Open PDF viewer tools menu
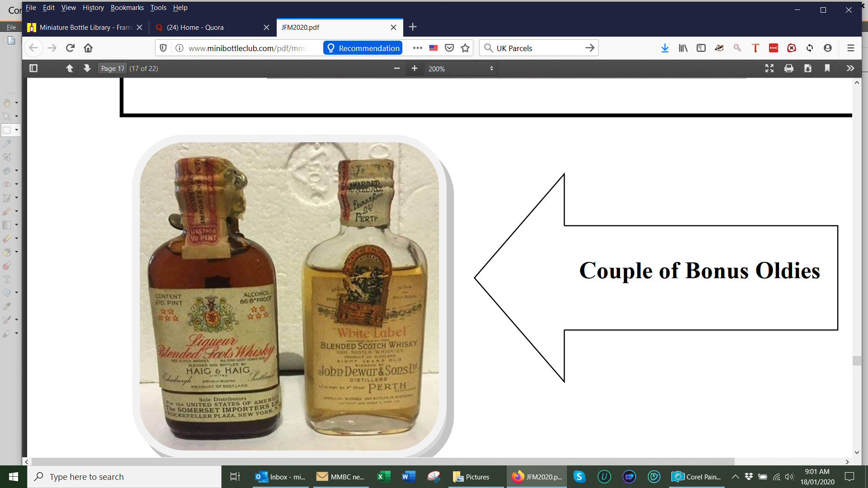Viewport: 868px width, 488px height. tap(850, 68)
